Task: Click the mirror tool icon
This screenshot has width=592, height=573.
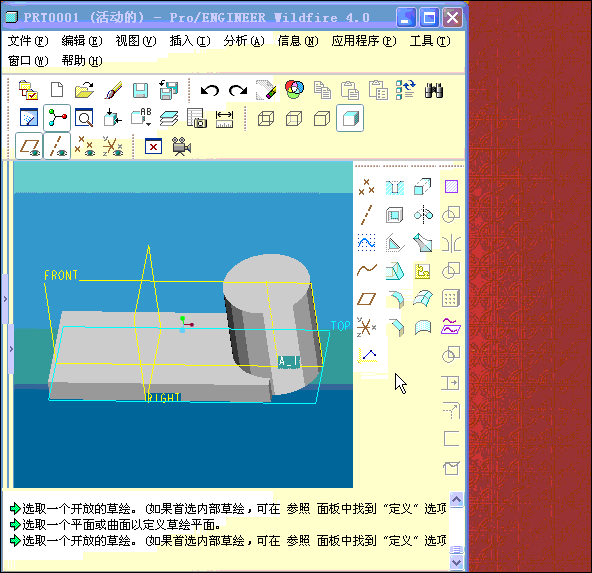Action: 451,243
